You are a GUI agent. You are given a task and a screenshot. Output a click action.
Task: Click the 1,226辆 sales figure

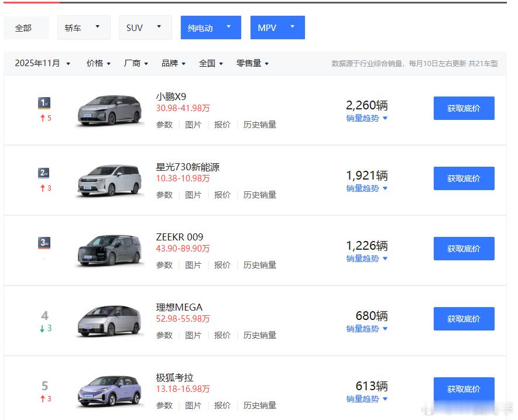click(366, 246)
